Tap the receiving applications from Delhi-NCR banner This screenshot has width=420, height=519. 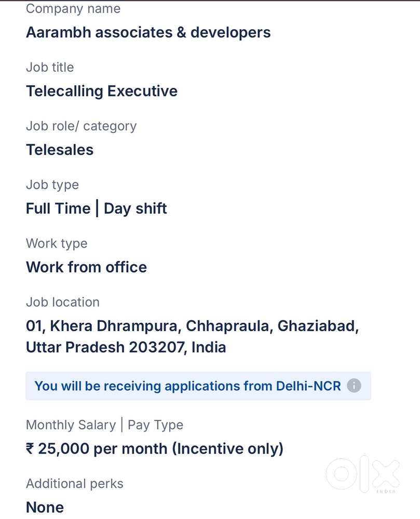[187, 386]
